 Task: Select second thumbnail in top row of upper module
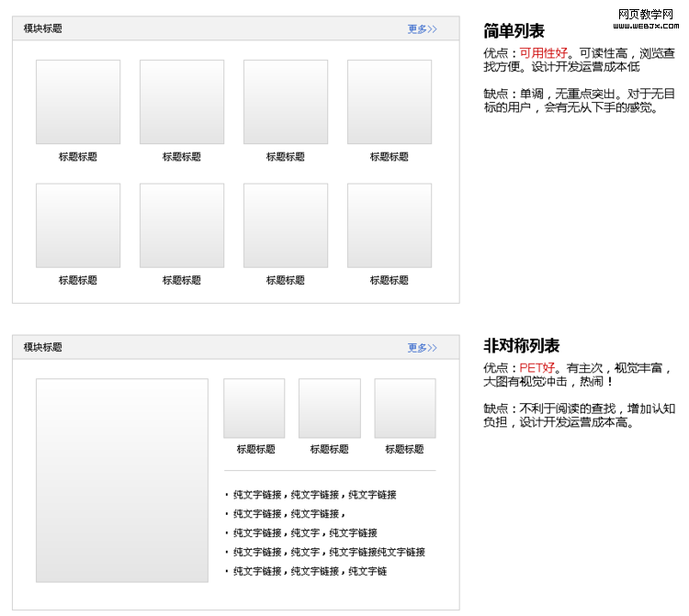pyautogui.click(x=182, y=102)
